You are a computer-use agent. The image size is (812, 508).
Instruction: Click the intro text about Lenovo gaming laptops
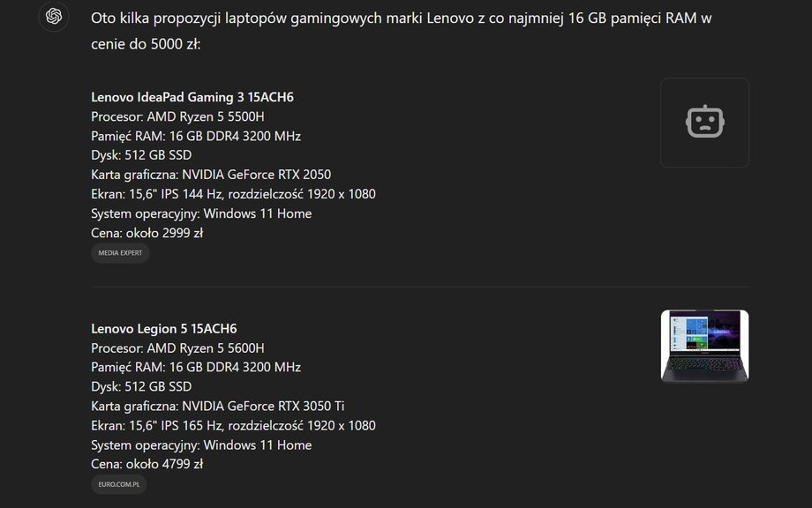402,31
